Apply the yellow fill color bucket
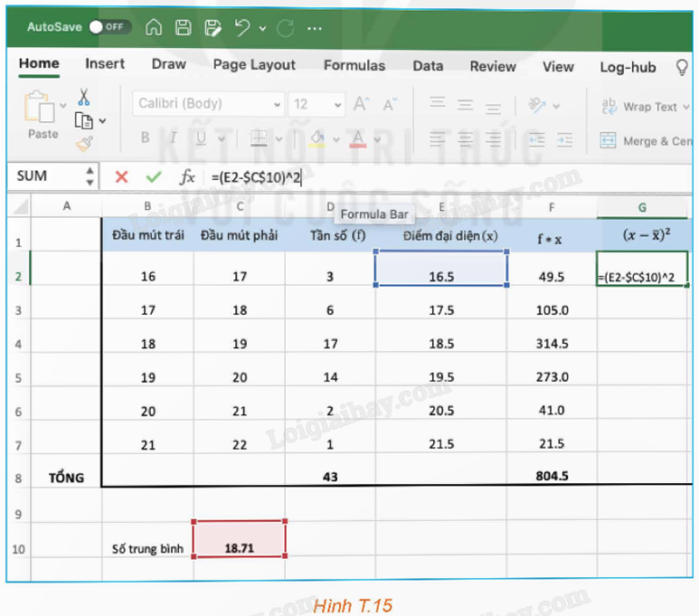 317,138
